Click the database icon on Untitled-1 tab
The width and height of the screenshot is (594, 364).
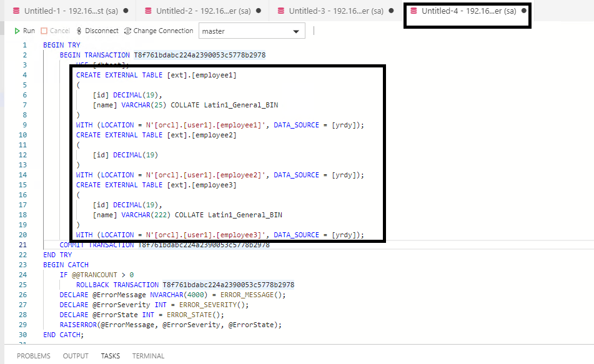click(16, 11)
